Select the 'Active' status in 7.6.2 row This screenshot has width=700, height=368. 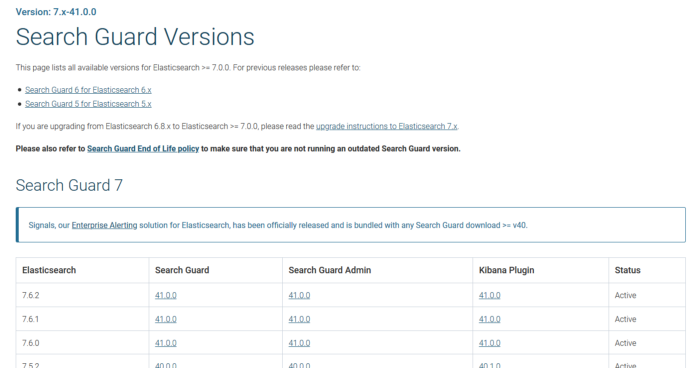(625, 295)
